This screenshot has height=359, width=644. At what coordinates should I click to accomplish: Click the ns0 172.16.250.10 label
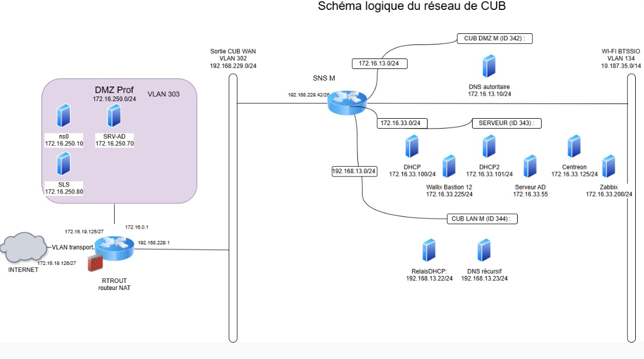coord(64,140)
